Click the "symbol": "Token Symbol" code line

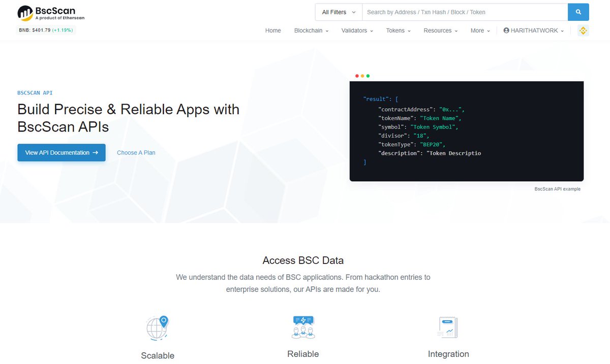[x=418, y=127]
